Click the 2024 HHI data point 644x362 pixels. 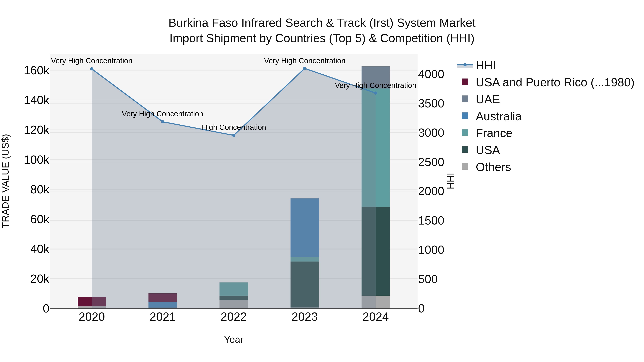tap(375, 93)
